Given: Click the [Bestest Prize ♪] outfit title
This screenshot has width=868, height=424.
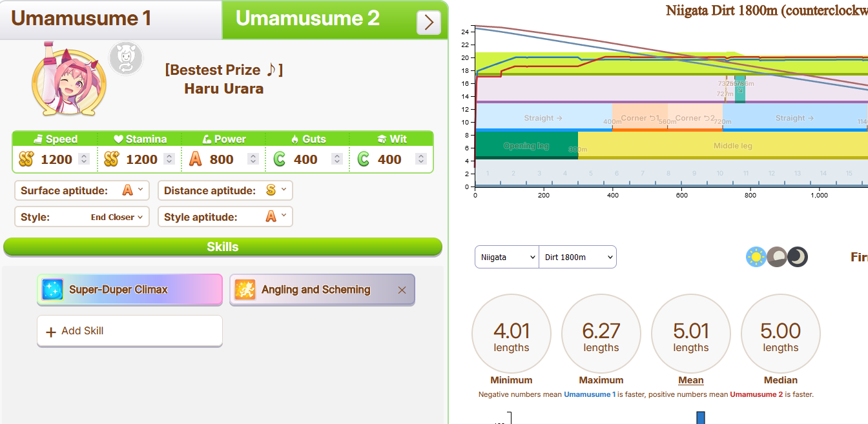Looking at the screenshot, I should tap(224, 70).
